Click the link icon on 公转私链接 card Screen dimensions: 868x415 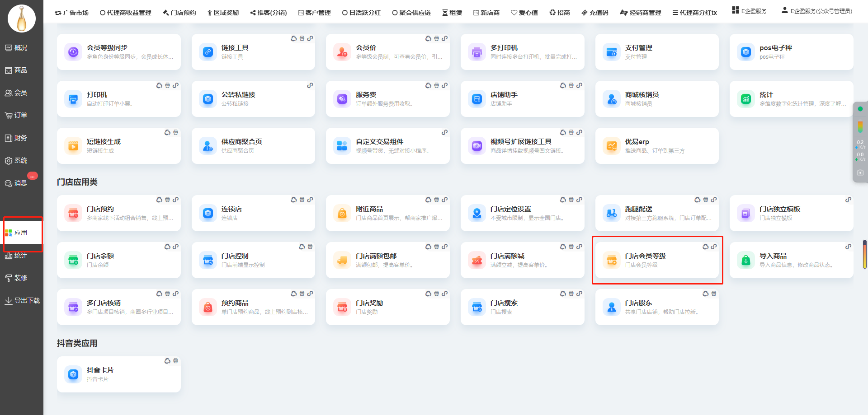[310, 85]
